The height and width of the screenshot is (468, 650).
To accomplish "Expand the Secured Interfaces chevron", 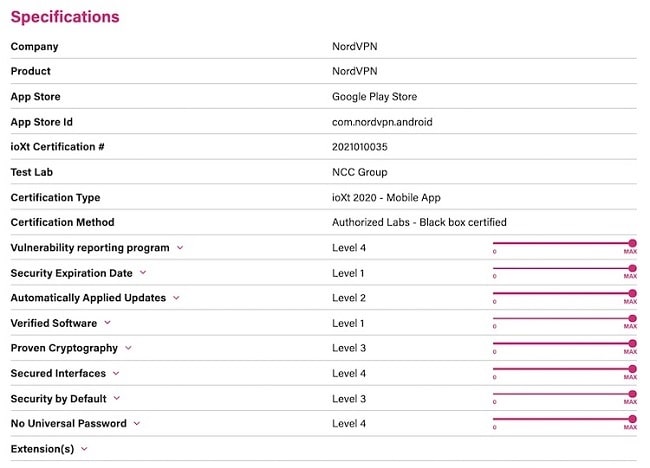I will (x=116, y=373).
